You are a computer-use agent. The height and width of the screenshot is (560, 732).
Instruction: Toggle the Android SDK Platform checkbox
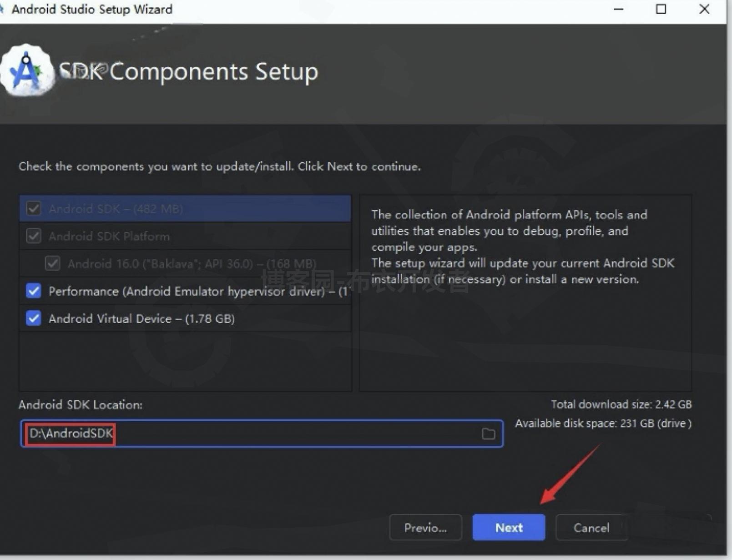pyautogui.click(x=34, y=236)
